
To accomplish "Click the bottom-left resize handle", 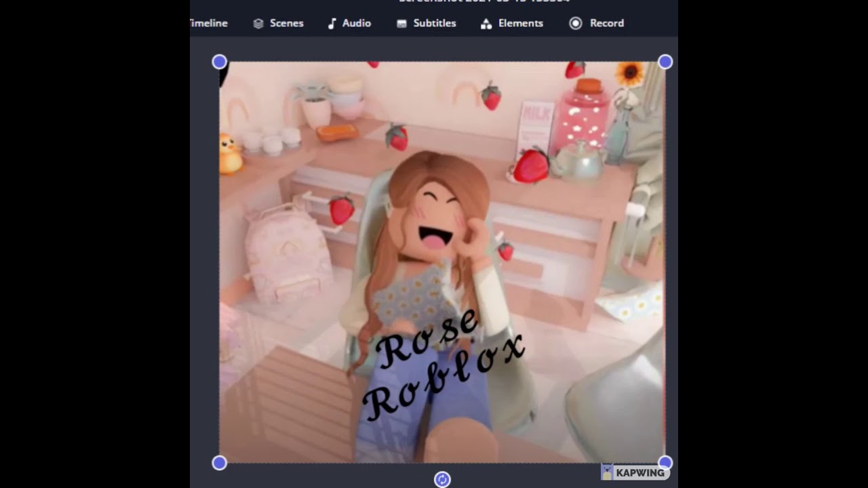I will pyautogui.click(x=219, y=463).
